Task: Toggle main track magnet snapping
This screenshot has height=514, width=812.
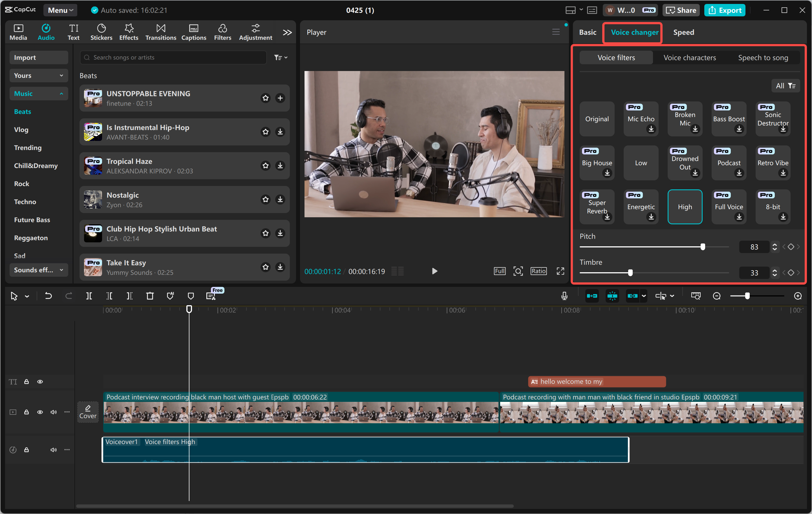Action: [592, 296]
